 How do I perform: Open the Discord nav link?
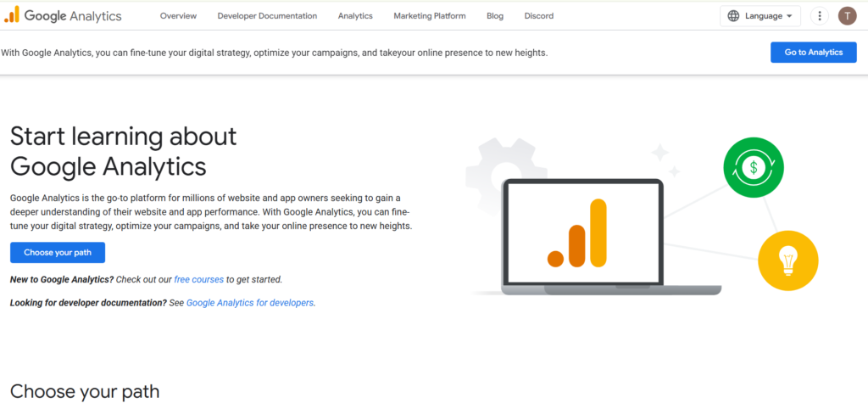(538, 16)
